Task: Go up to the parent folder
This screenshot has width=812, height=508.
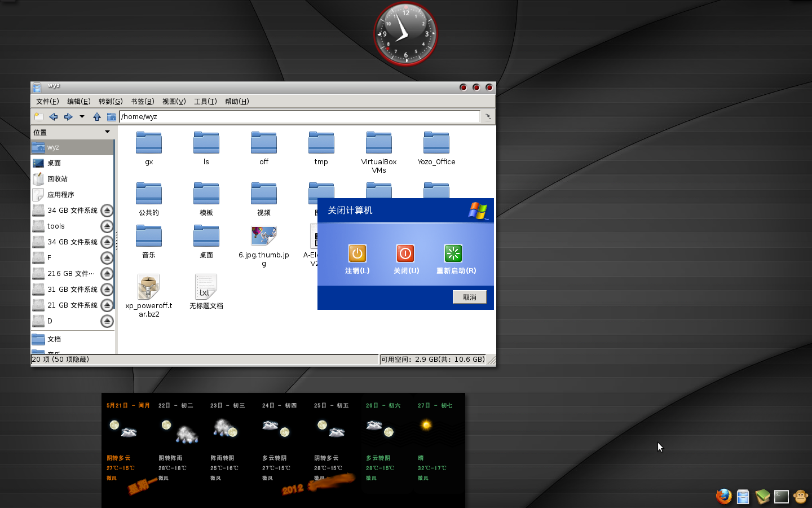Action: tap(97, 117)
